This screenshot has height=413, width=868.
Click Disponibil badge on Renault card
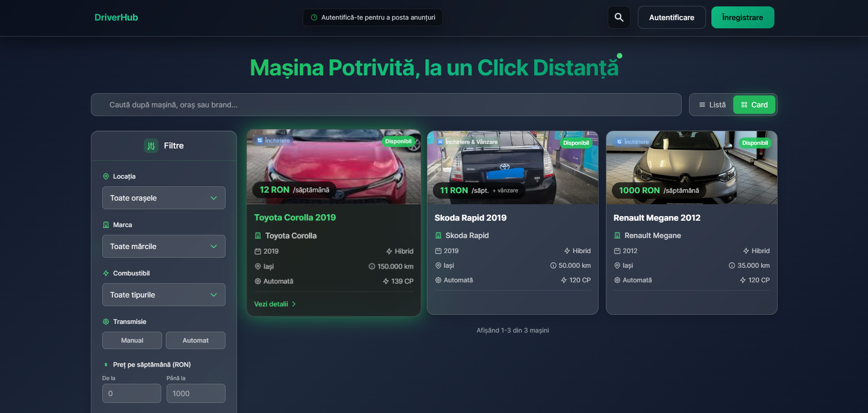click(x=755, y=143)
